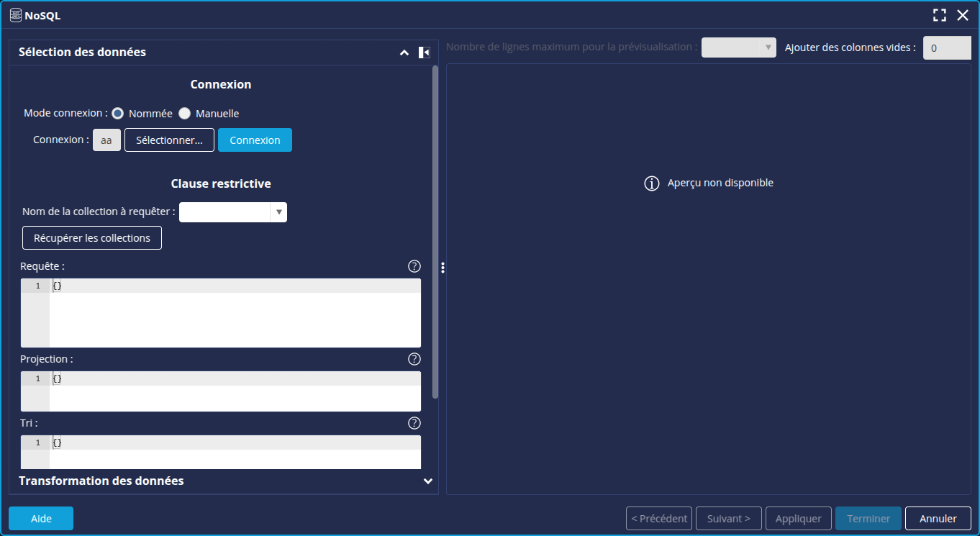Click the info icon beside Aperçu non disponible
980x536 pixels.
pyautogui.click(x=651, y=183)
